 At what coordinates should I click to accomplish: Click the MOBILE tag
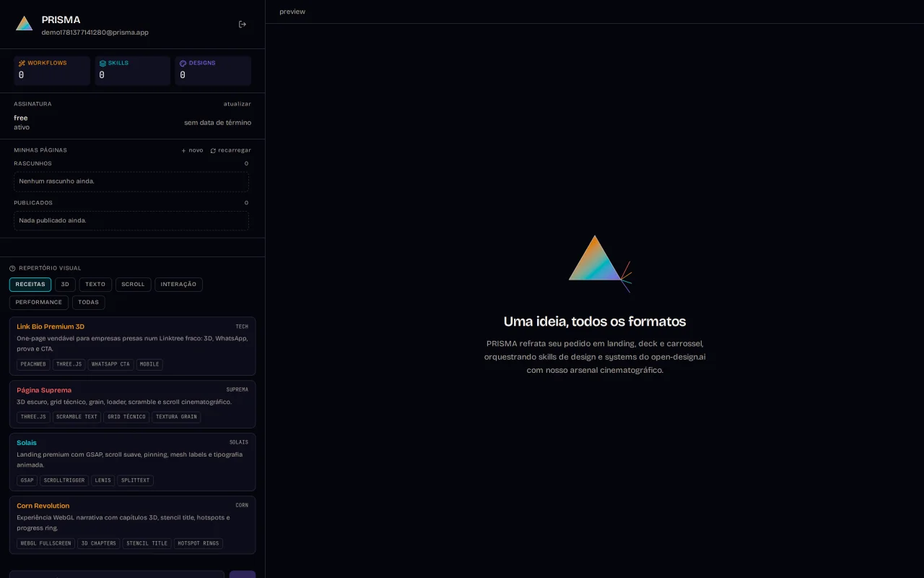tap(149, 365)
